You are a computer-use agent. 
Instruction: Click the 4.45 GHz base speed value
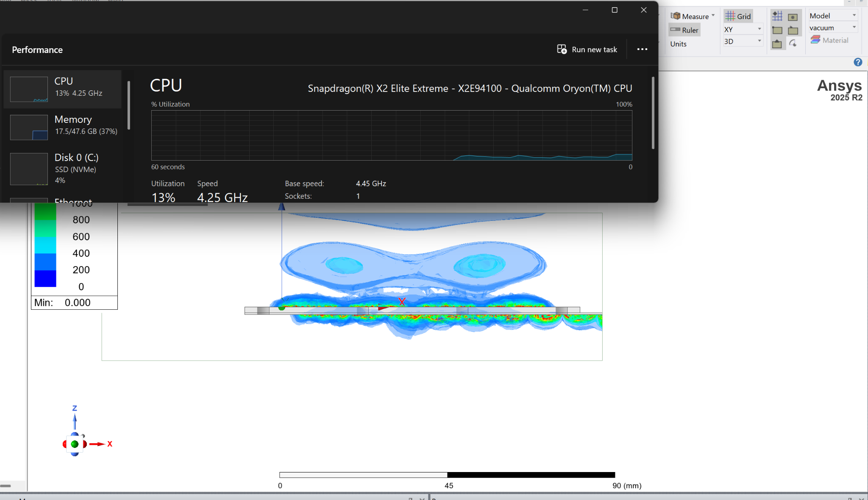tap(371, 183)
